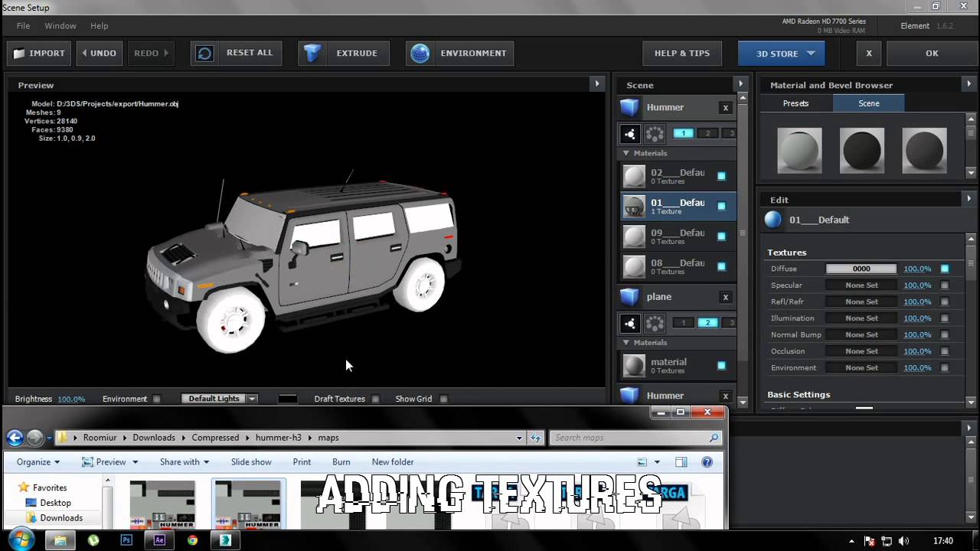This screenshot has height=551, width=980.
Task: Open the Extrude tool
Action: [x=343, y=54]
